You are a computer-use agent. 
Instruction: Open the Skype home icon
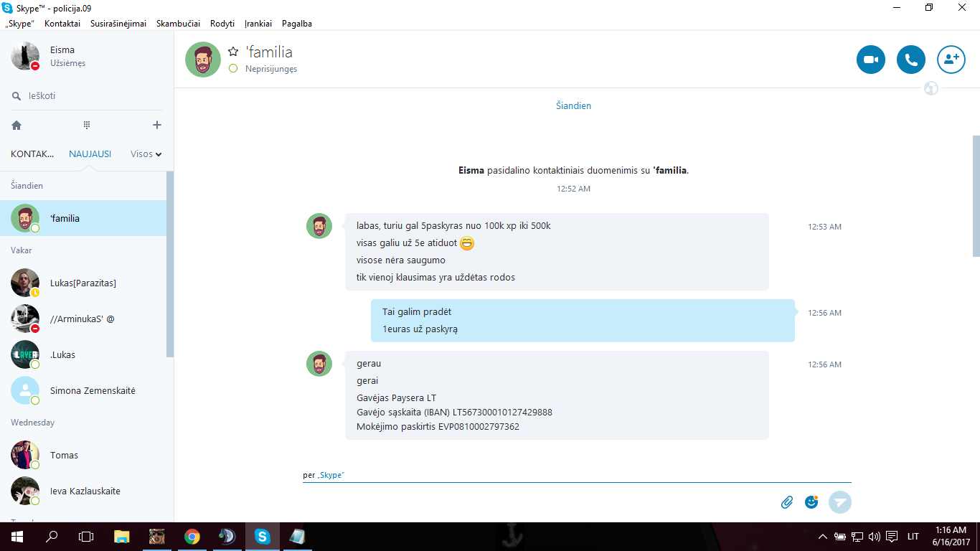[x=17, y=125]
